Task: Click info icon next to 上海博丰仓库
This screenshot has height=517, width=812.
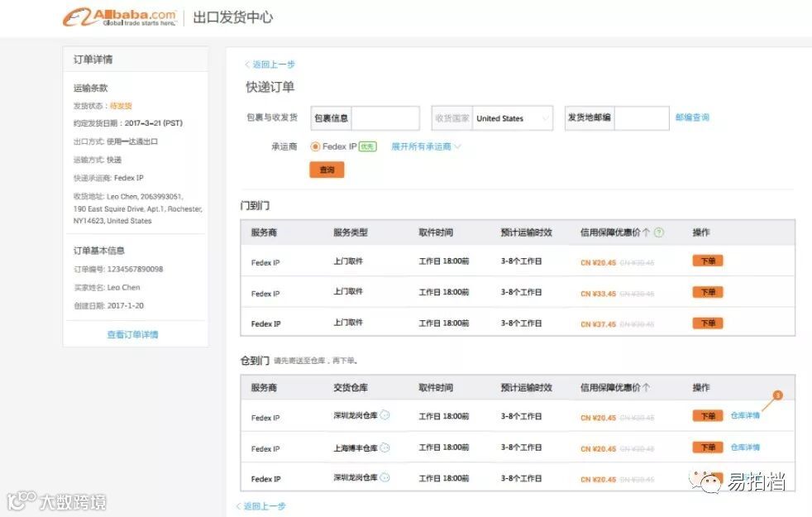Action: [x=385, y=448]
